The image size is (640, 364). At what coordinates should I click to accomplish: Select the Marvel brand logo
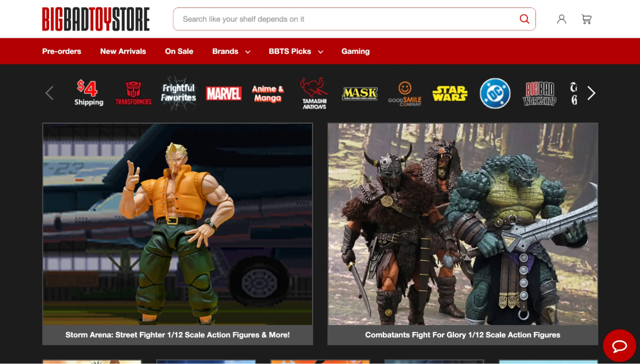223,94
